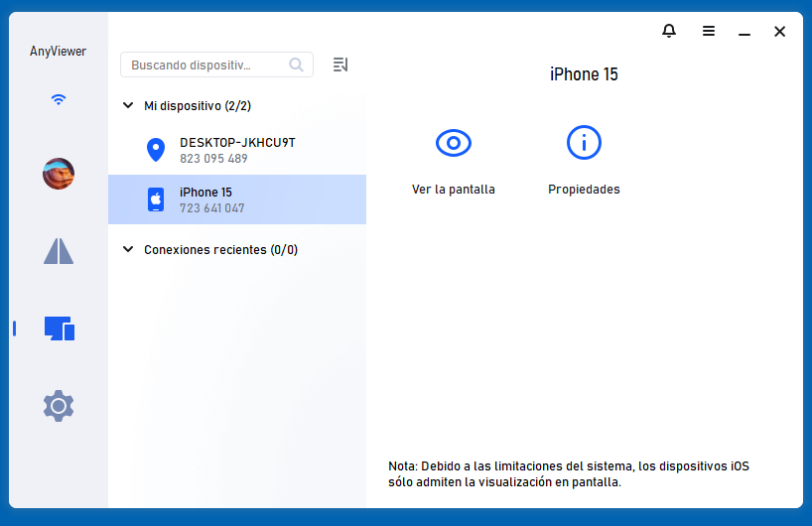Open the user profile avatar
The width and height of the screenshot is (812, 526).
(x=59, y=174)
